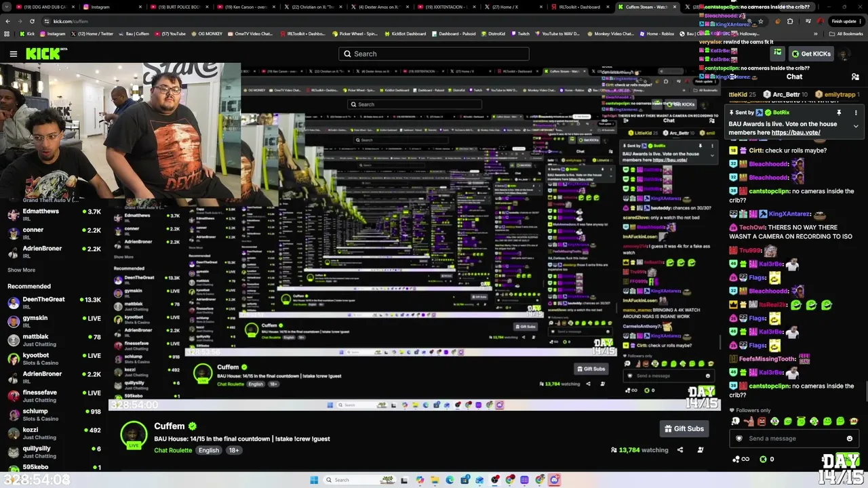Focus the Kick search box

(x=434, y=54)
